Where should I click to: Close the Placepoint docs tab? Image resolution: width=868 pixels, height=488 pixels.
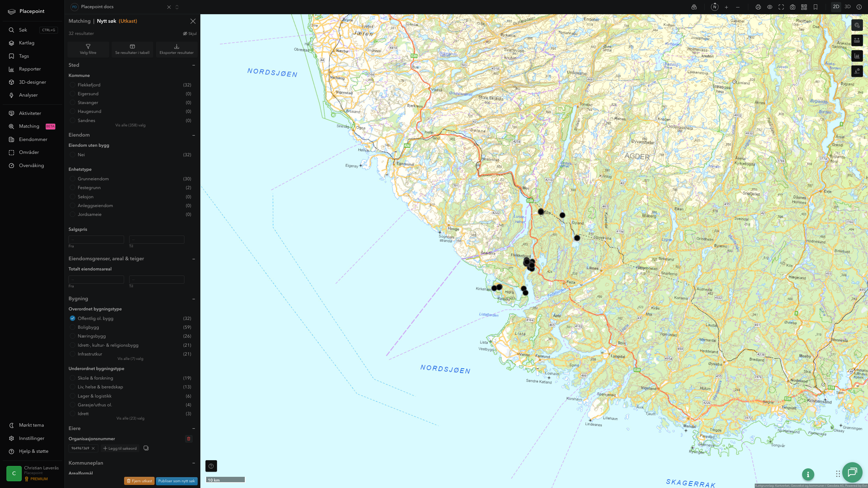click(169, 7)
